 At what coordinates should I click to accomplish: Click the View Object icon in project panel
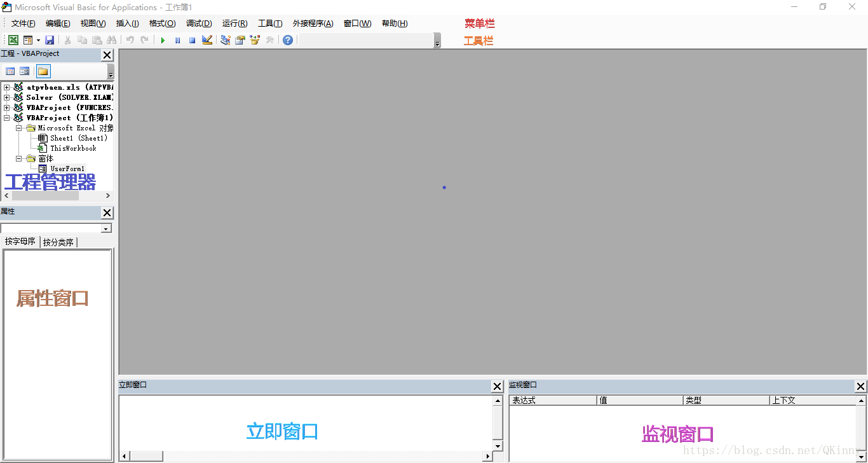point(24,71)
